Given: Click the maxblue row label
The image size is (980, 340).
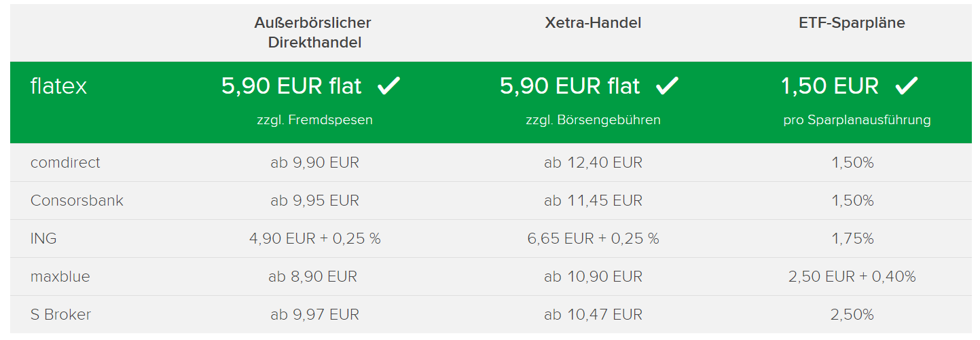Looking at the screenshot, I should pos(60,277).
